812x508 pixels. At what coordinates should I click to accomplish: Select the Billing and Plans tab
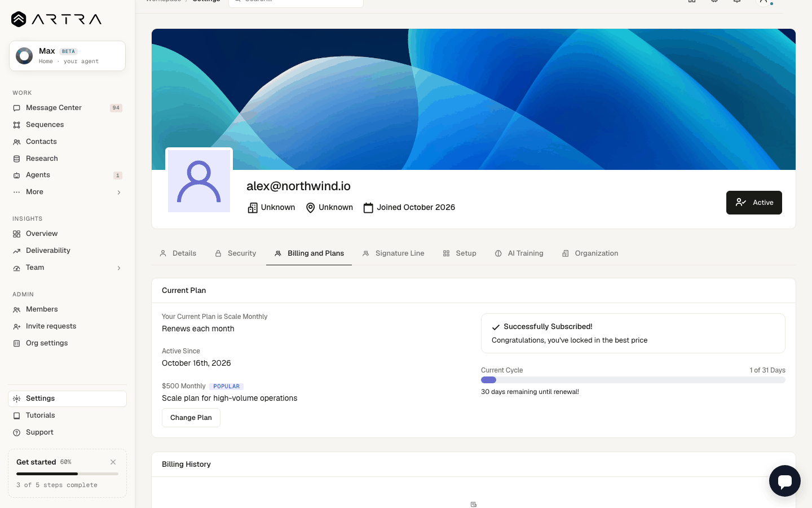(309, 253)
